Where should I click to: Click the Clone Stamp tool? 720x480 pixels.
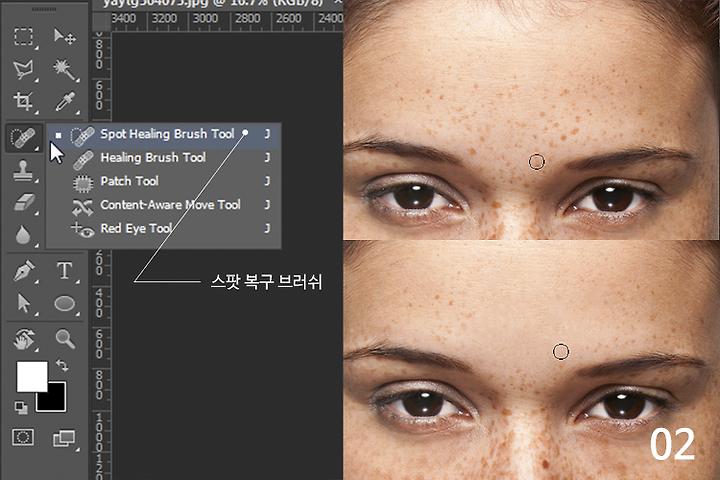tap(23, 171)
